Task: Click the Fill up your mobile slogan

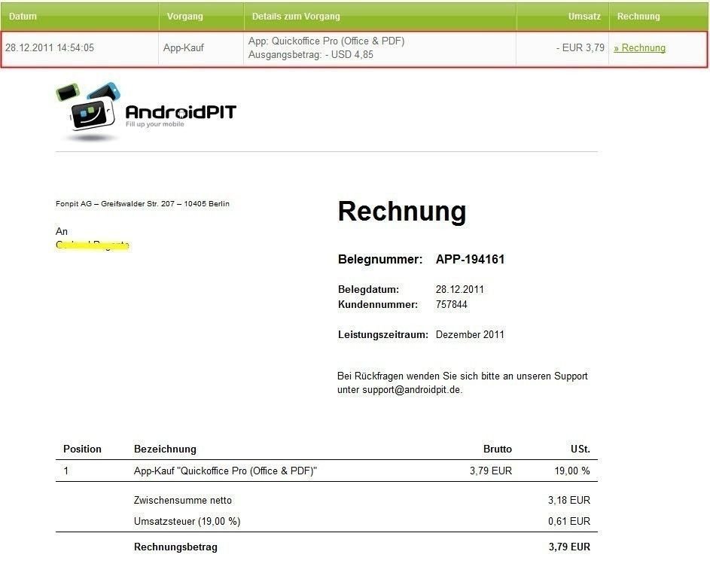Action: 155,124
